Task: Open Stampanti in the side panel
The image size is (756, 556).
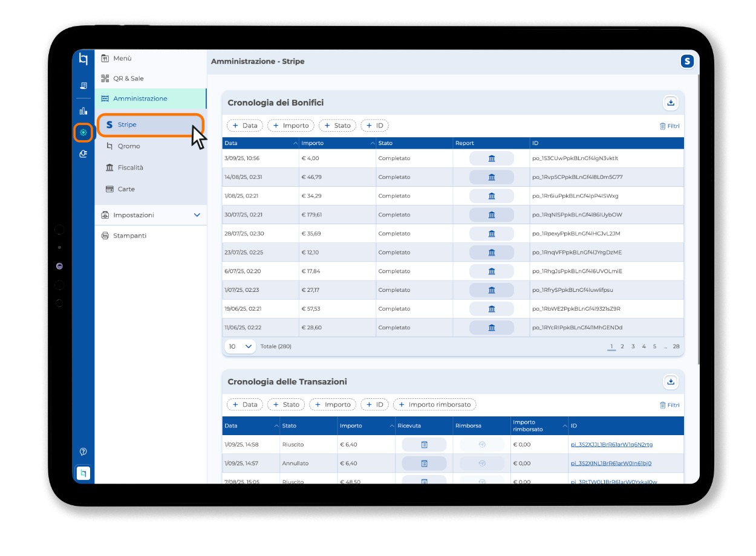Action: point(151,236)
